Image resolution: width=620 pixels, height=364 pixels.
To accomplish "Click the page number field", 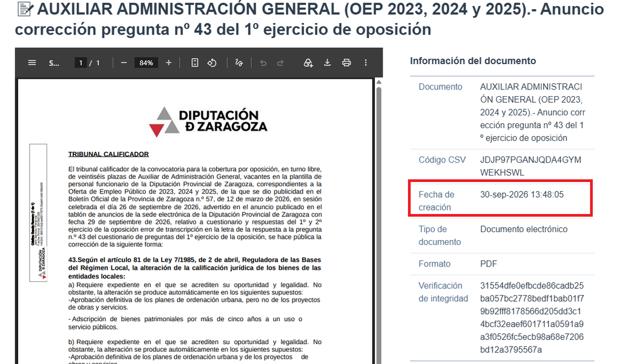I will point(81,63).
